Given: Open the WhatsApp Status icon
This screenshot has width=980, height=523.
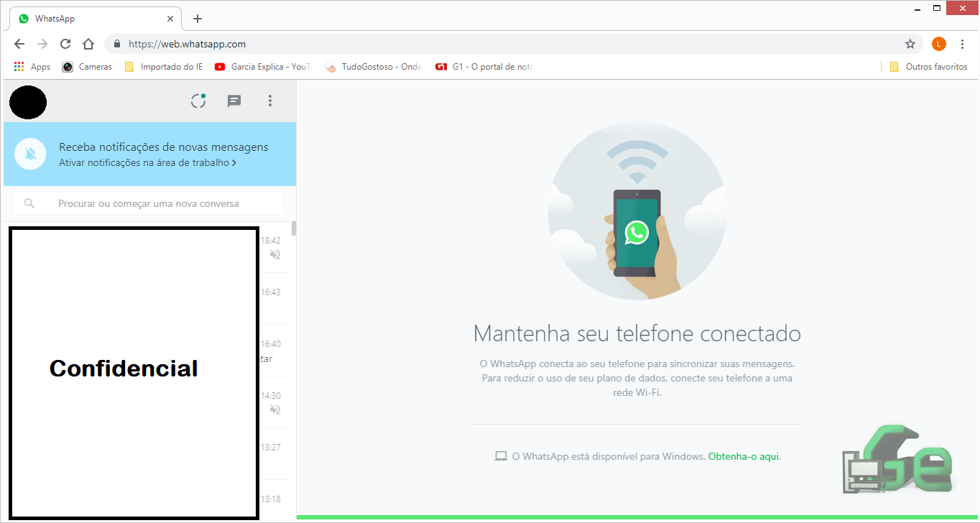Looking at the screenshot, I should (x=198, y=101).
